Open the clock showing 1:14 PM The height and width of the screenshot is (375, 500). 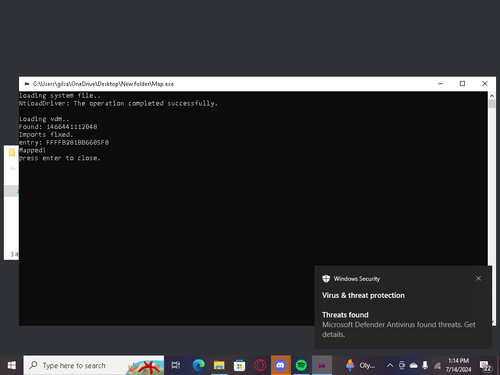coord(458,365)
